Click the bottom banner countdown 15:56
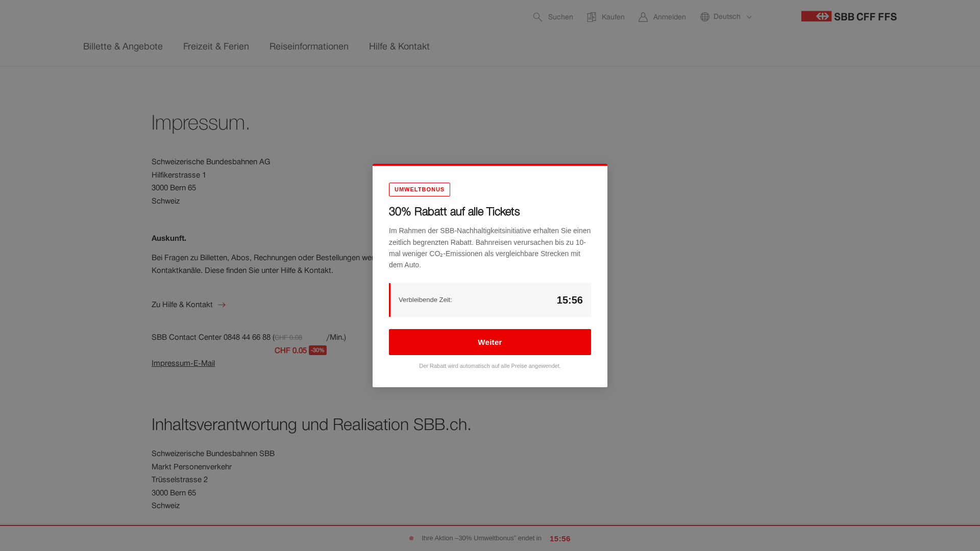The width and height of the screenshot is (980, 551). click(560, 539)
